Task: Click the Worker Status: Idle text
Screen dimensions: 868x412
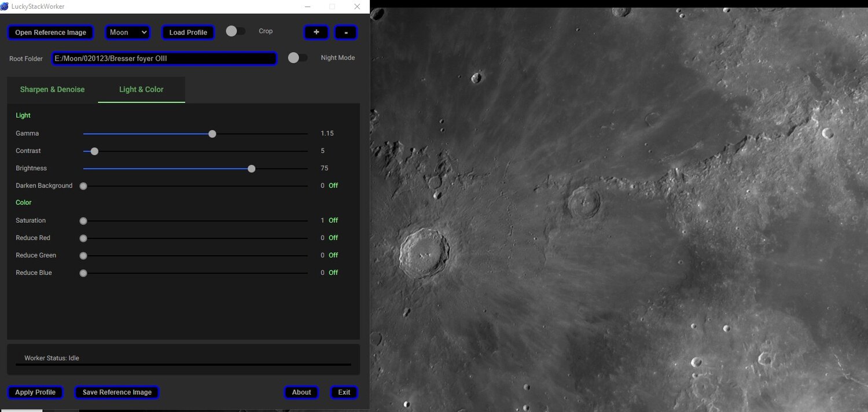Action: (x=52, y=358)
